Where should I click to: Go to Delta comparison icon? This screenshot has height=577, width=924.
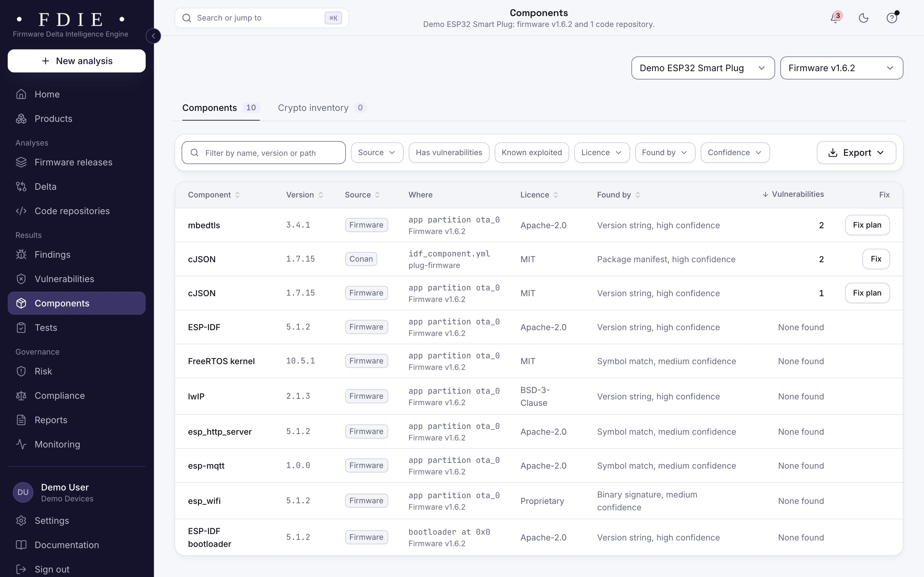coord(21,187)
